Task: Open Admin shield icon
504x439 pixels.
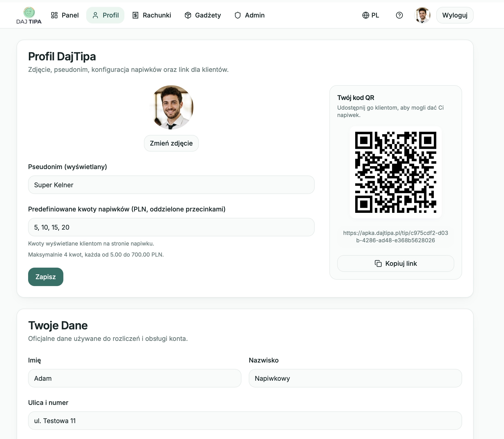Action: pyautogui.click(x=238, y=15)
